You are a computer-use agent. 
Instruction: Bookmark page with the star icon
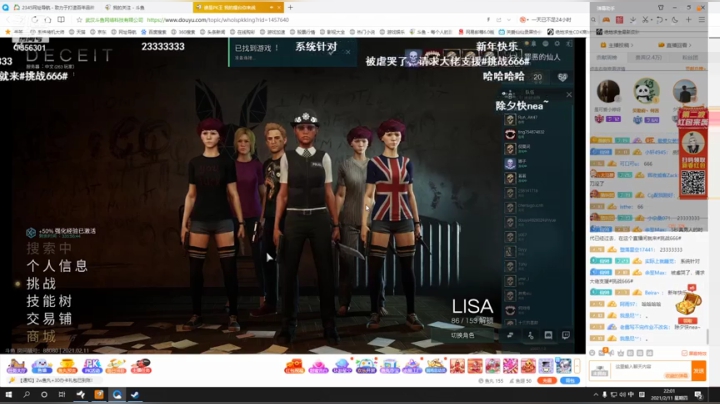pos(79,20)
